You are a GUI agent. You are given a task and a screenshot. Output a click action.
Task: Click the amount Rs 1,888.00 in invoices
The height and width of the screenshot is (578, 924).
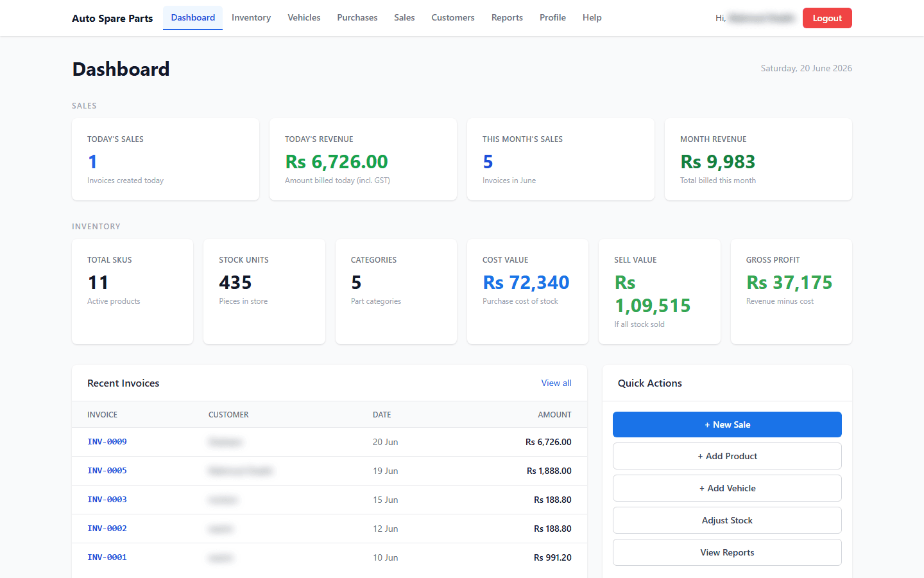coord(549,471)
